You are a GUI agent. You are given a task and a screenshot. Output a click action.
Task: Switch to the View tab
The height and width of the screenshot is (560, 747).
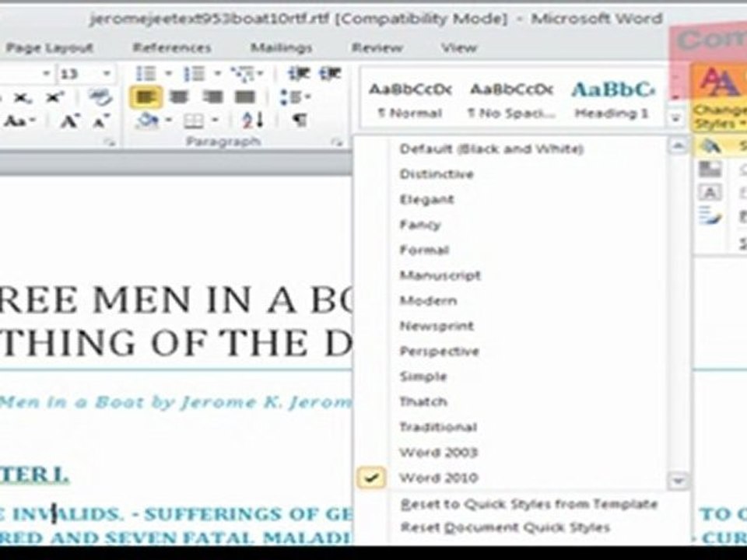pyautogui.click(x=459, y=47)
